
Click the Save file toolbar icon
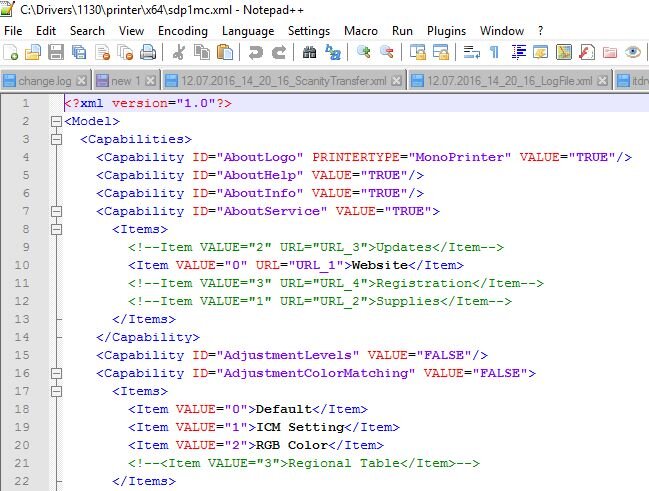(x=56, y=52)
